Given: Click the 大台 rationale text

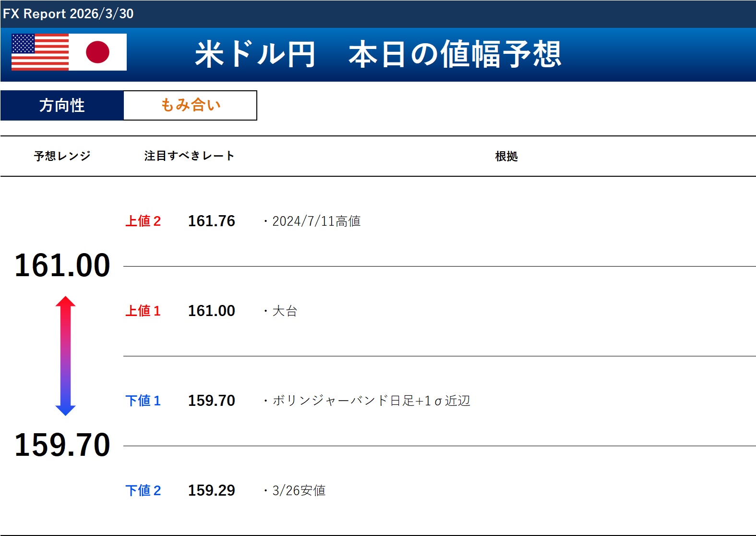Looking at the screenshot, I should tap(285, 311).
